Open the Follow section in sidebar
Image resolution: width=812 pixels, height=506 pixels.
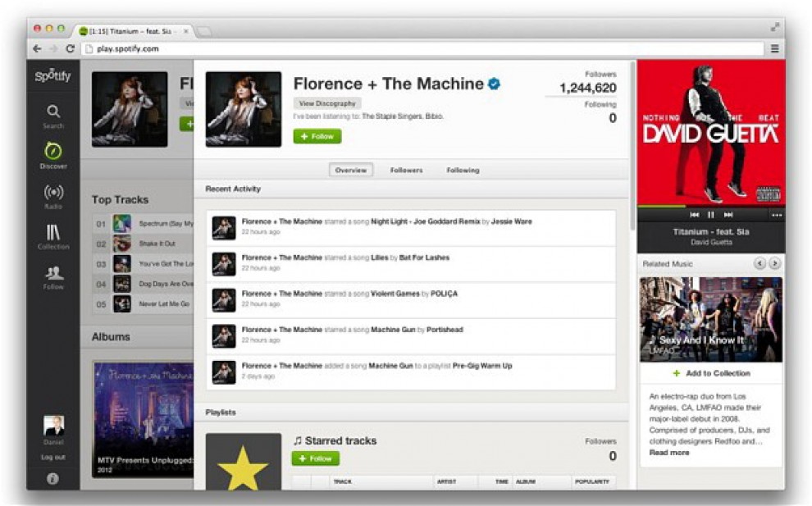click(x=53, y=277)
